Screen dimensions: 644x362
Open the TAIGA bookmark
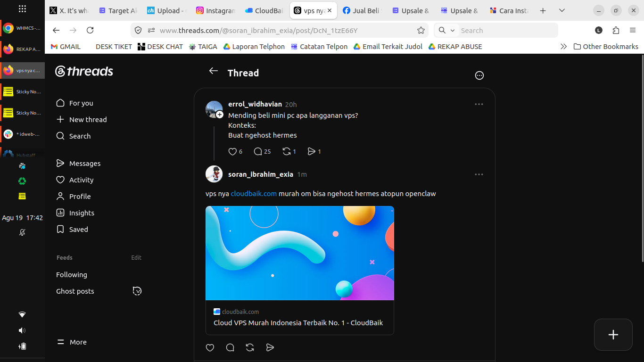tap(203, 47)
